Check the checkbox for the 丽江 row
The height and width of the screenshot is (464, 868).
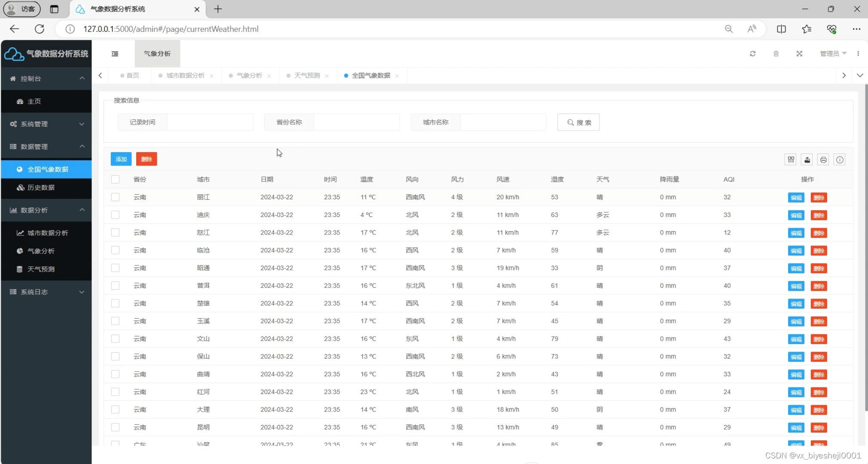(115, 197)
